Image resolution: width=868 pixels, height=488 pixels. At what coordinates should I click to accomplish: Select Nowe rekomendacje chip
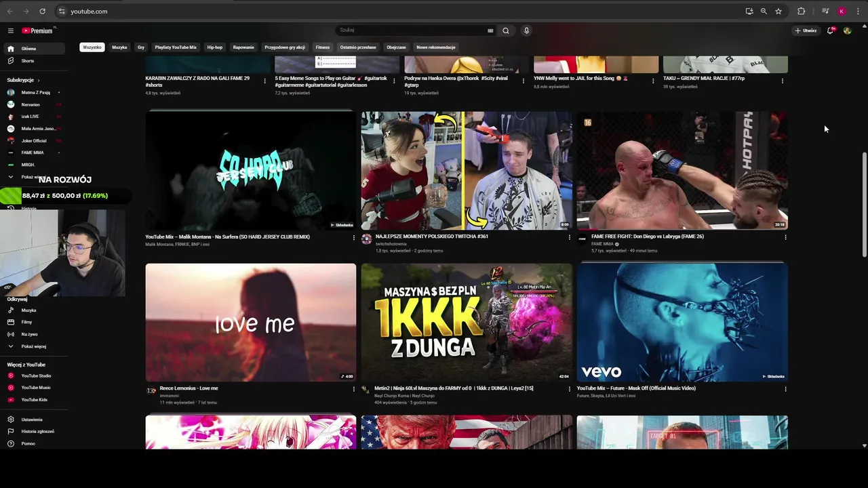click(x=436, y=47)
